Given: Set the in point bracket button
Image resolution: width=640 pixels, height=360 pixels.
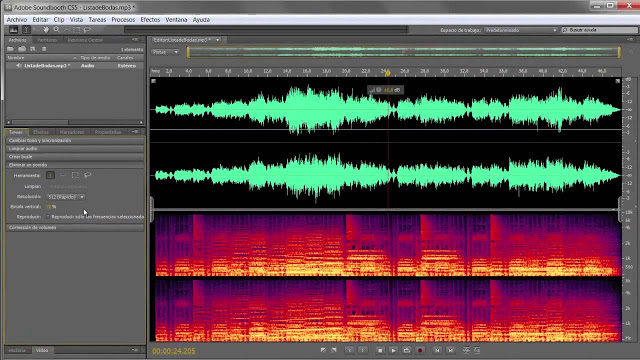Looking at the screenshot, I should (x=349, y=350).
